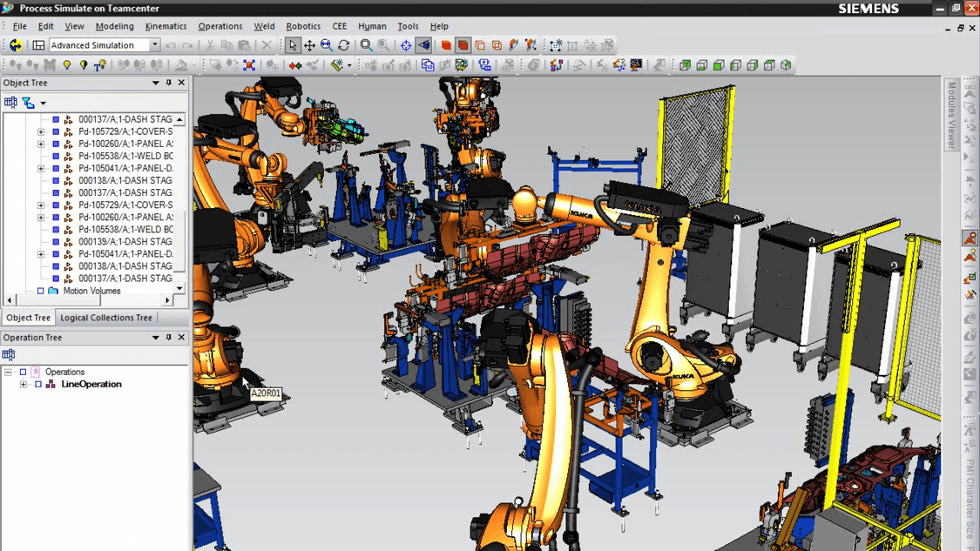Click the measure tool icon on the toolbar
Screen dimensions: 980x551
point(337,64)
